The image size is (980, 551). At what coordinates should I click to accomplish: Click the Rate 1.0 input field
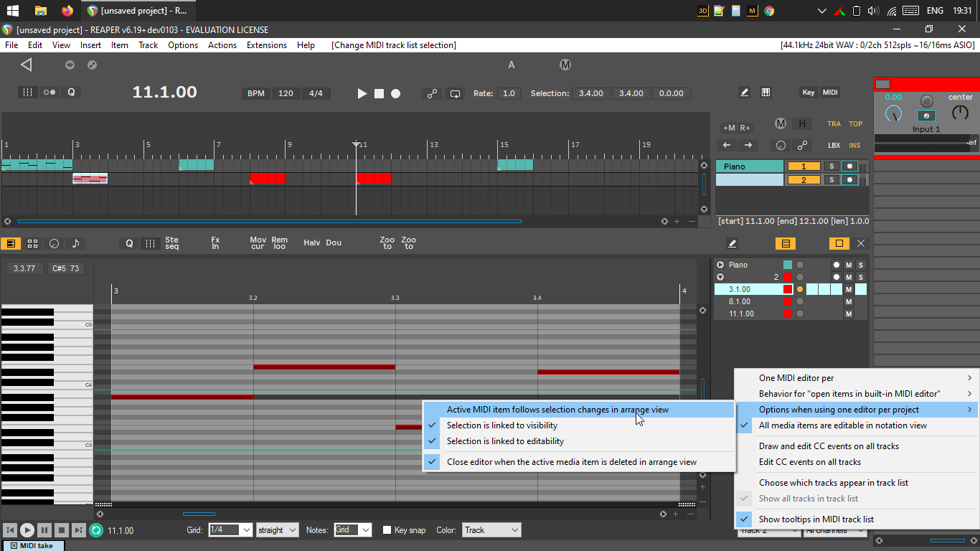pyautogui.click(x=509, y=93)
